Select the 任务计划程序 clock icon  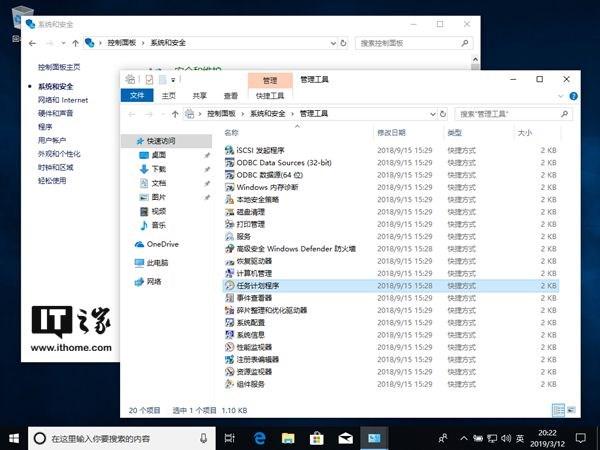[x=229, y=285]
